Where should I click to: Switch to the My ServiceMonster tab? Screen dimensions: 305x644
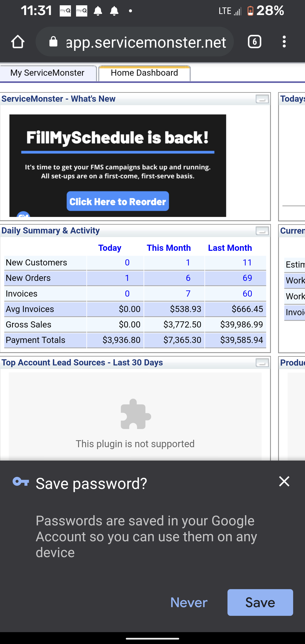47,73
